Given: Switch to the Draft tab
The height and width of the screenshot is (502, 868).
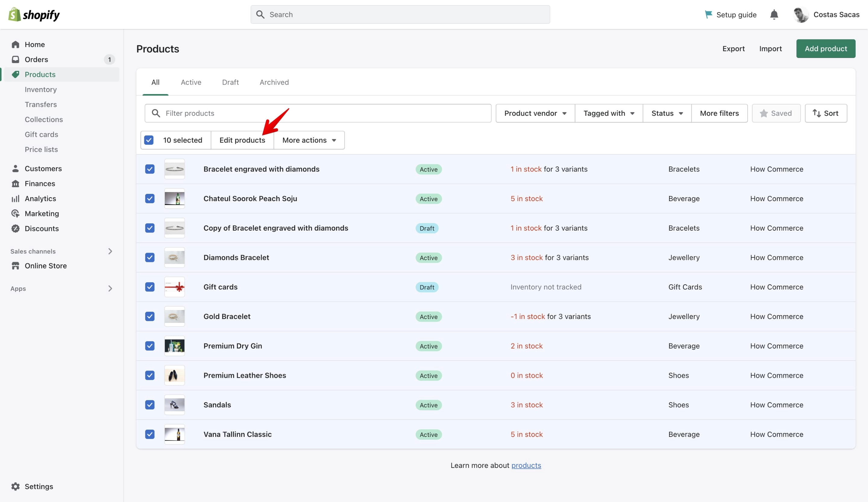Looking at the screenshot, I should 231,82.
